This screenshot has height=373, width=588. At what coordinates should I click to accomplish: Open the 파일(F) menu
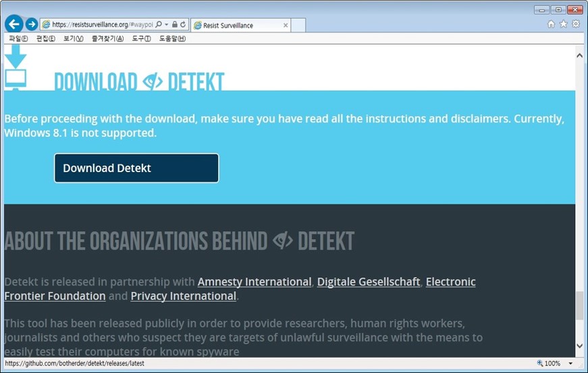coord(18,38)
